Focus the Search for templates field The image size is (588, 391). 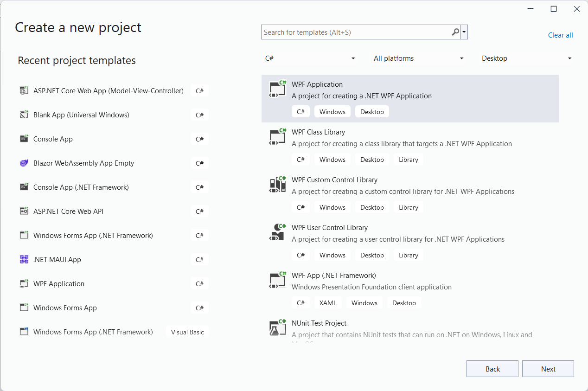[355, 32]
